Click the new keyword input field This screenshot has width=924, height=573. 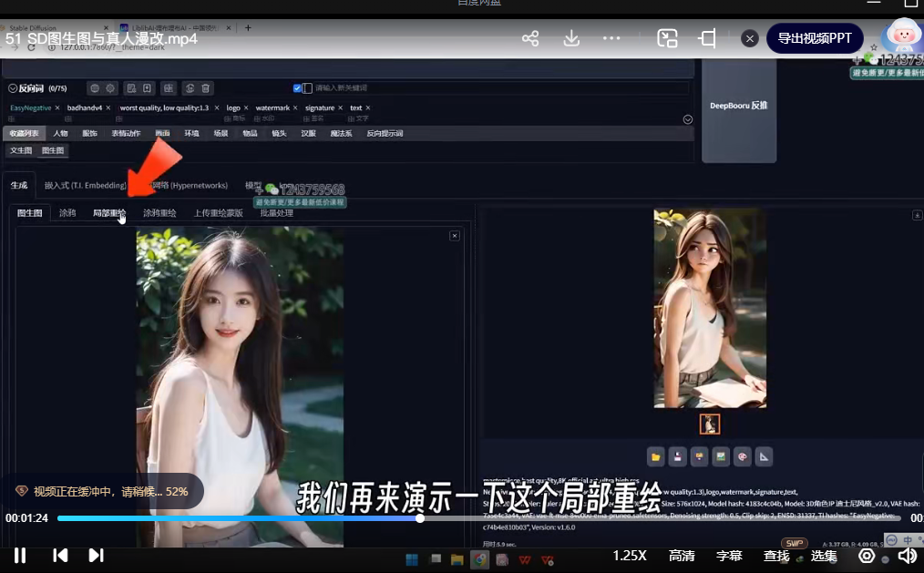(x=501, y=88)
